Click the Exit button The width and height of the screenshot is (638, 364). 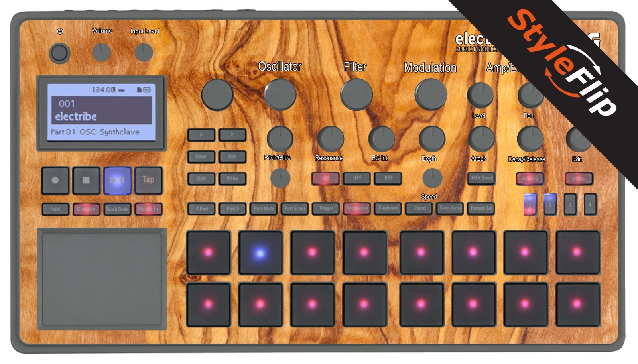pyautogui.click(x=232, y=157)
